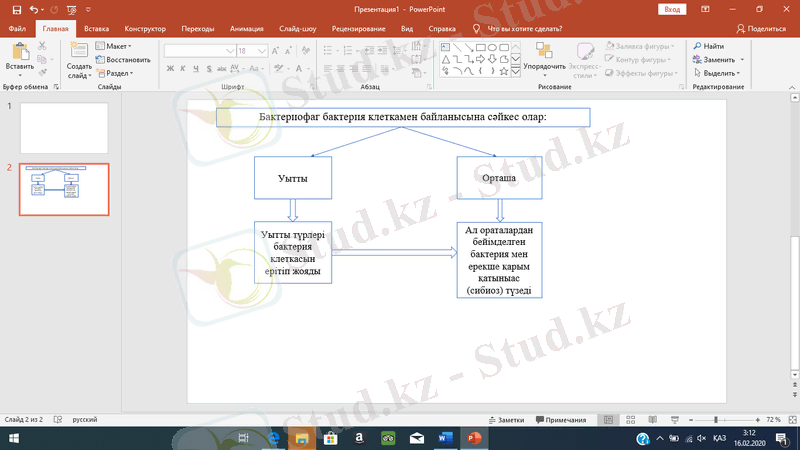
Task: Switch to the Insert (Вставка) tab
Action: 97,29
